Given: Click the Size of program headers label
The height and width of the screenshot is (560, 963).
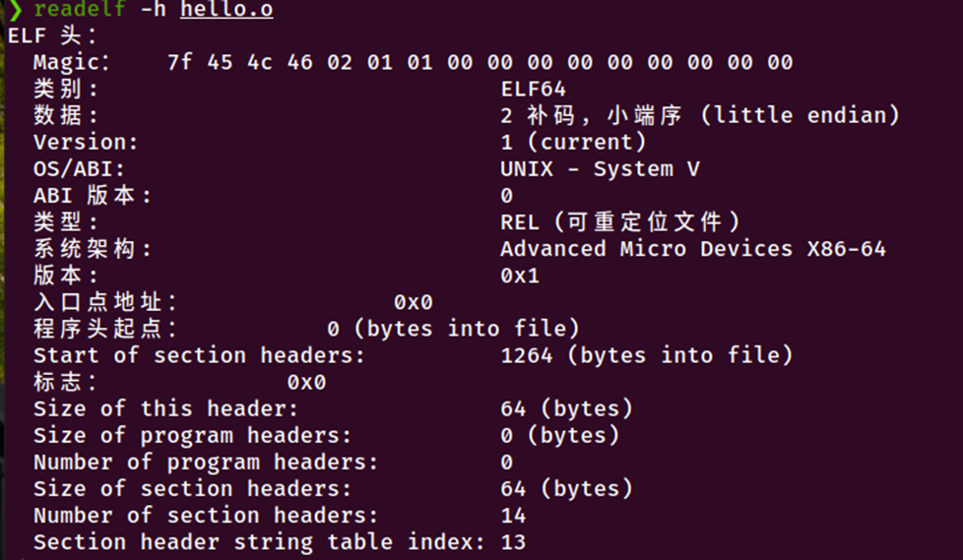Looking at the screenshot, I should [x=192, y=436].
